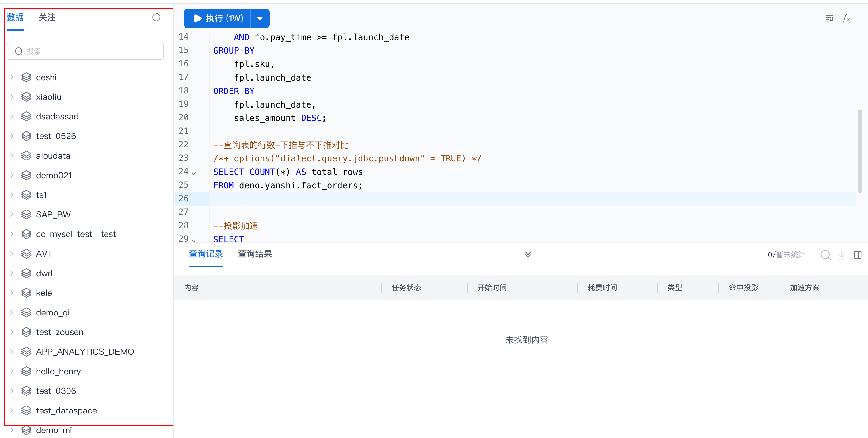Open the fx functions icon
The image size is (868, 438).
coord(847,18)
